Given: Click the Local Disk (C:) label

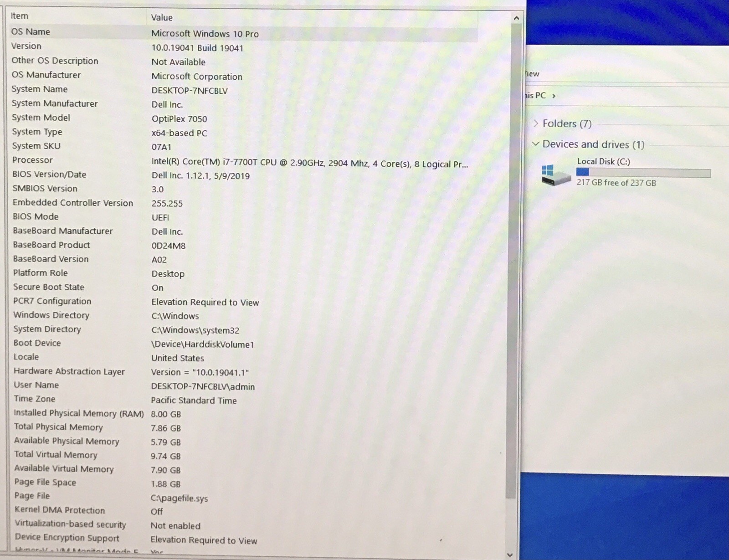Looking at the screenshot, I should (x=604, y=161).
